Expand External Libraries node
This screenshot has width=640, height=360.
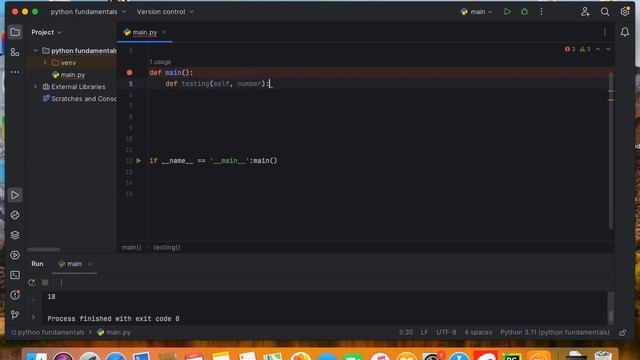pyautogui.click(x=35, y=87)
